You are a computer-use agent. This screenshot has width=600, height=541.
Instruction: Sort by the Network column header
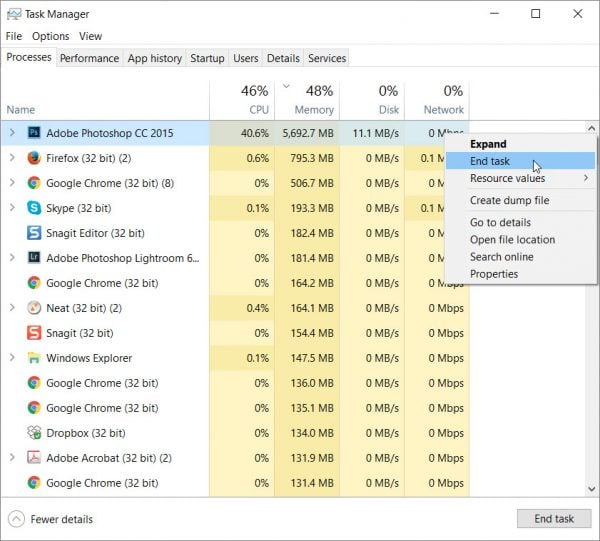(x=437, y=101)
